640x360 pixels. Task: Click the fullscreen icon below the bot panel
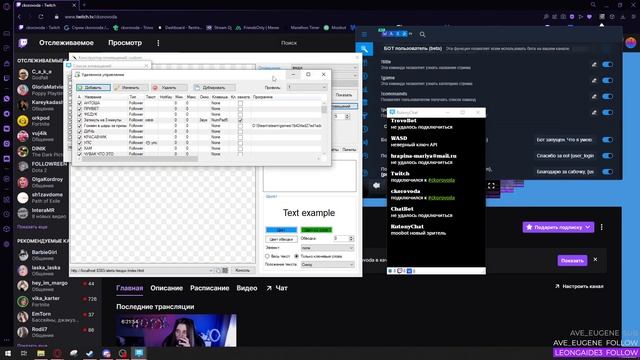[x=491, y=186]
